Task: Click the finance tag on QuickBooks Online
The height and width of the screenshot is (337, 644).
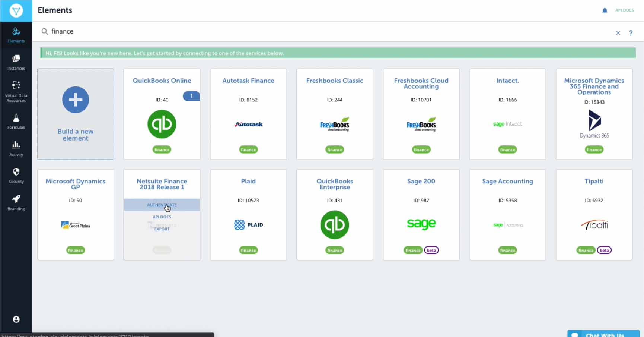Action: point(162,149)
